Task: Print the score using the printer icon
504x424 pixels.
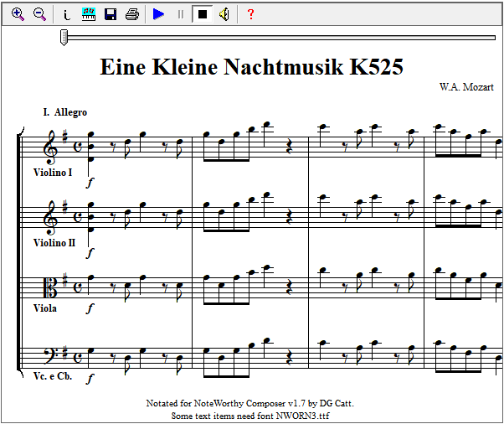Action: click(x=132, y=14)
